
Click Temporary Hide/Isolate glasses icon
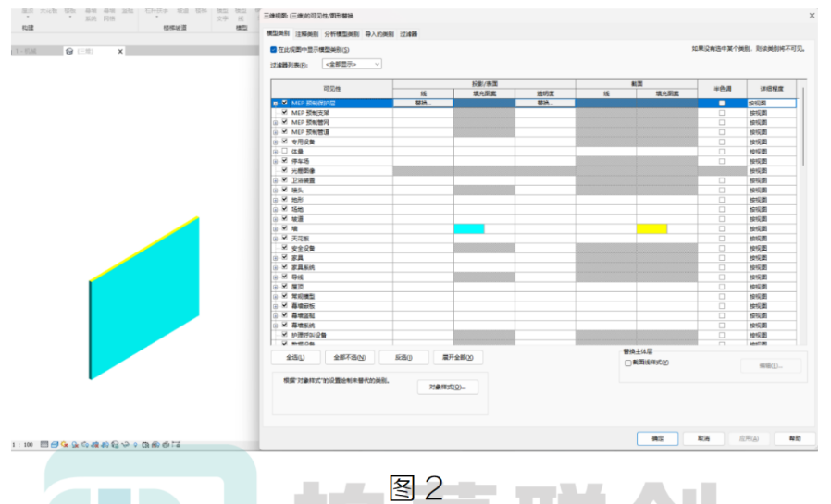(x=125, y=444)
